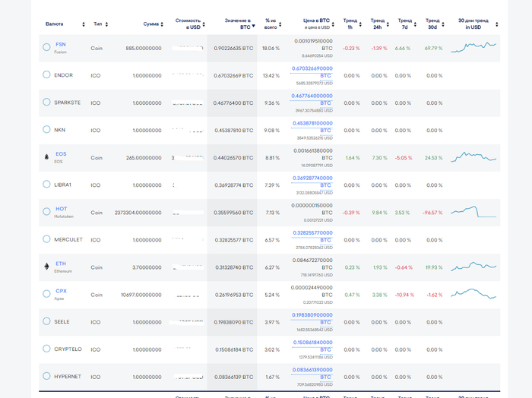This screenshot has height=398, width=532.
Task: Click the SPARKSTE circle icon
Action: [46, 102]
